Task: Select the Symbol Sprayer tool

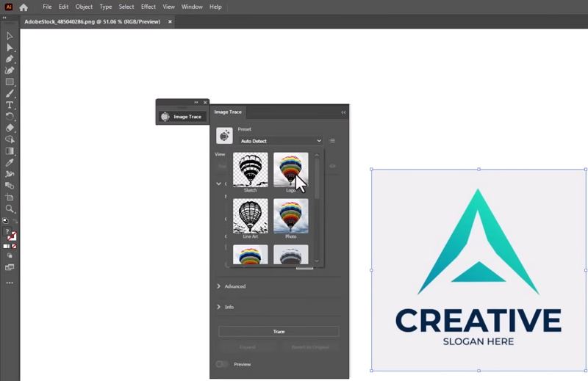Action: point(10,174)
